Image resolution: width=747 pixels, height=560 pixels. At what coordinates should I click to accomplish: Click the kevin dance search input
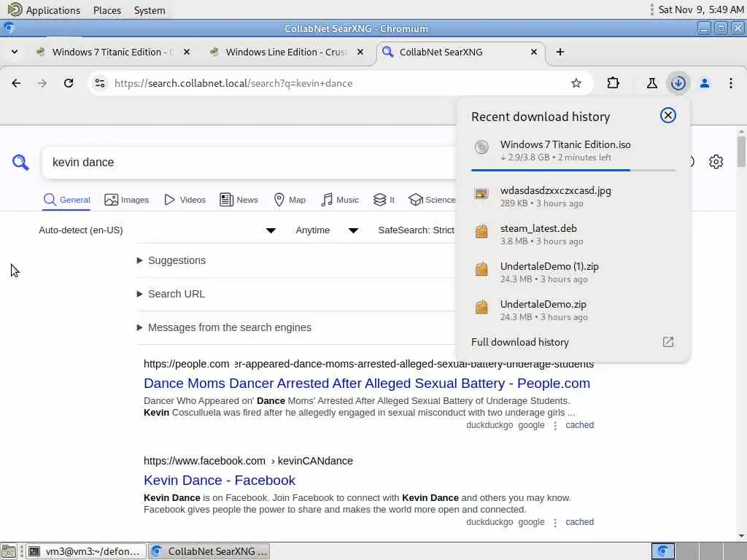[x=248, y=163]
